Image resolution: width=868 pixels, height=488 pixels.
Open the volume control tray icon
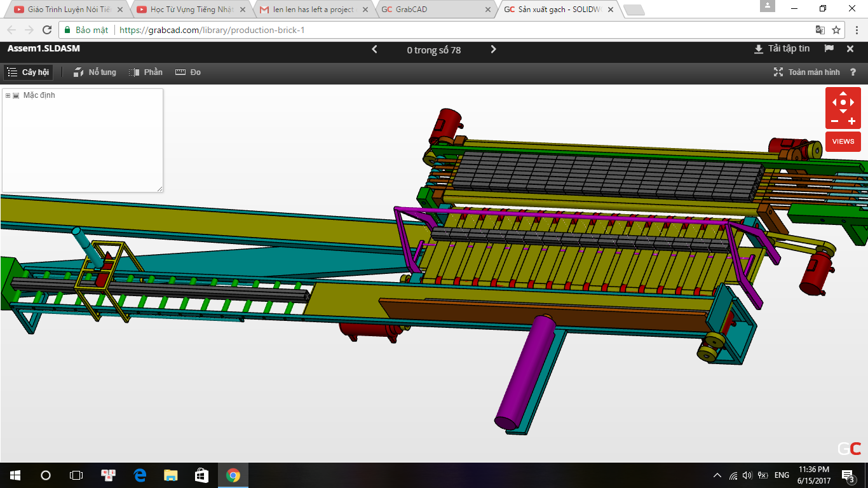pos(747,475)
